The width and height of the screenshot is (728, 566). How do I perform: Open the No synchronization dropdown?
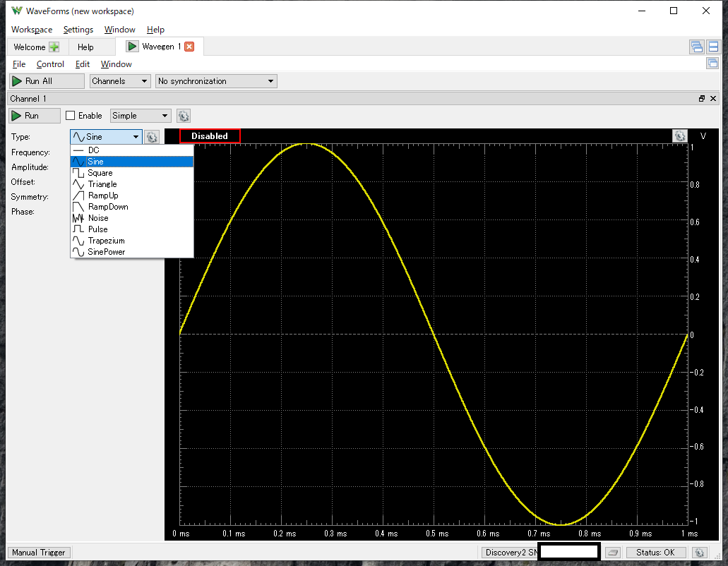[x=216, y=81]
